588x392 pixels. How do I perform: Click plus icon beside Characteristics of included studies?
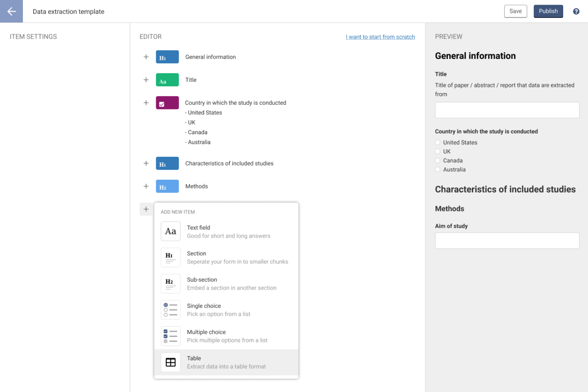(146, 164)
